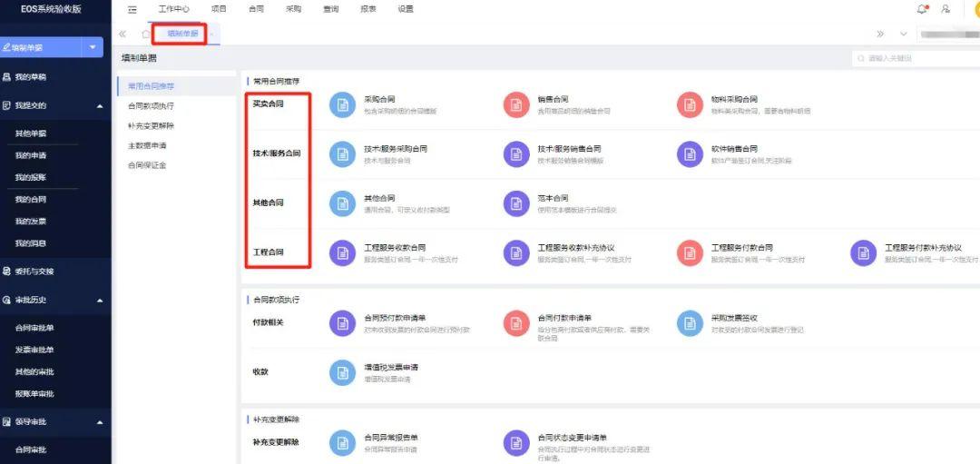This screenshot has width=980, height=464.
Task: Open the notification bell
Action: 923,9
